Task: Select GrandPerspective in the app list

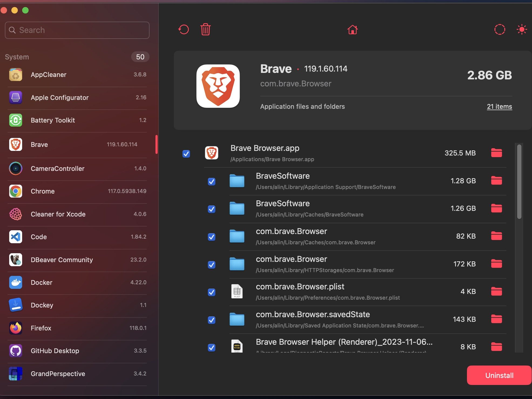Action: [77, 374]
